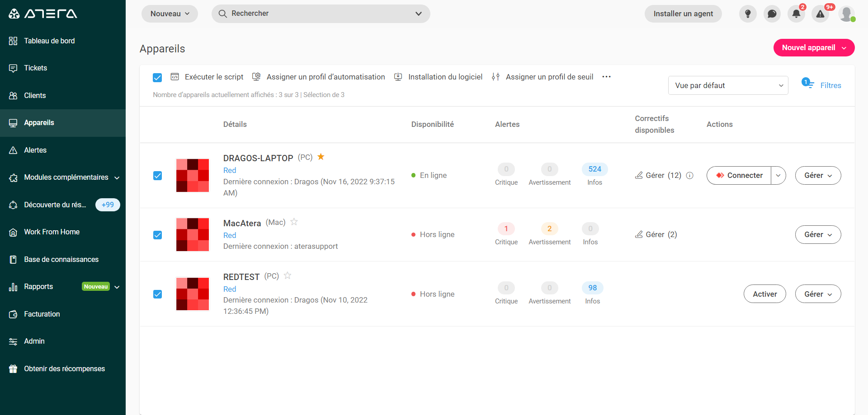This screenshot has height=415, width=868.
Task: Click MacAtera's 2 Avertissement badge
Action: 549,229
